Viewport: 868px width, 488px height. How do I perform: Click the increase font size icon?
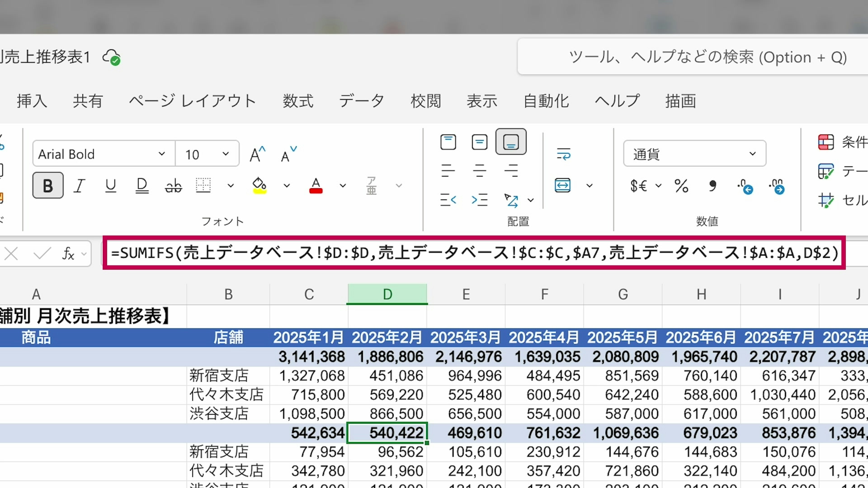[x=257, y=154]
